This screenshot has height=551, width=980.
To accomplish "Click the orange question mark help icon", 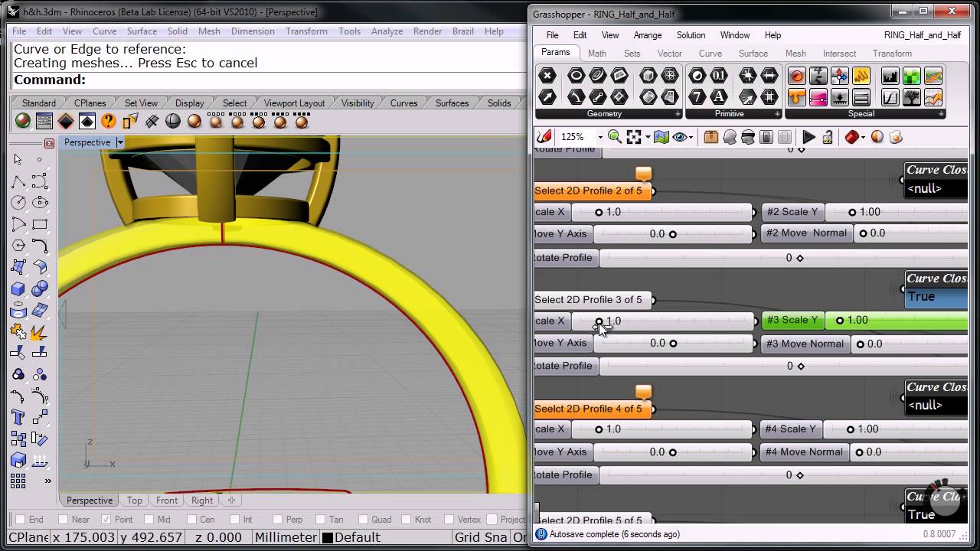I will coord(109,121).
